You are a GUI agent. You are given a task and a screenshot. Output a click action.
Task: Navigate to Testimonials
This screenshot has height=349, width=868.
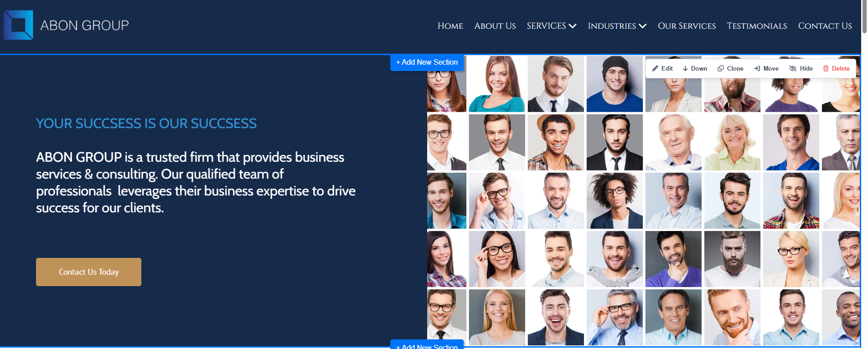click(757, 26)
